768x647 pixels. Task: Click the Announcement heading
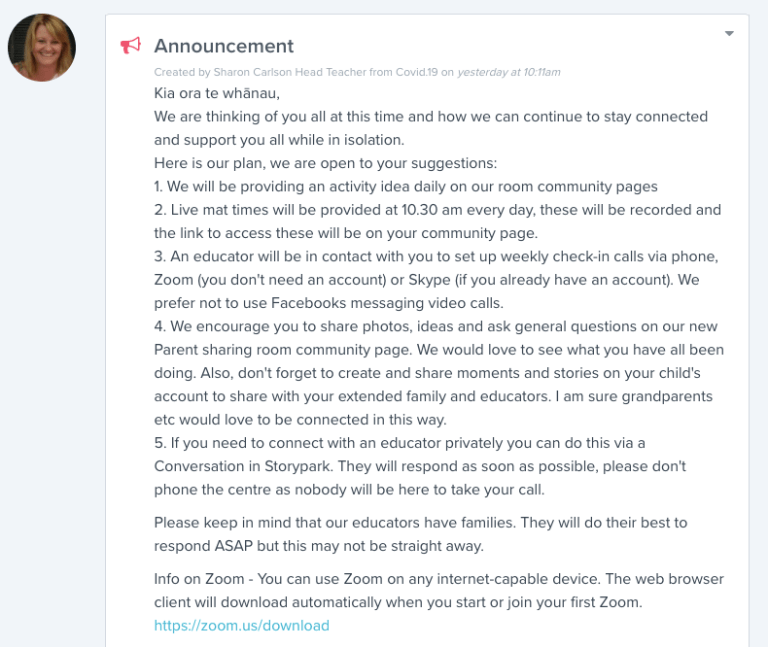tap(224, 46)
